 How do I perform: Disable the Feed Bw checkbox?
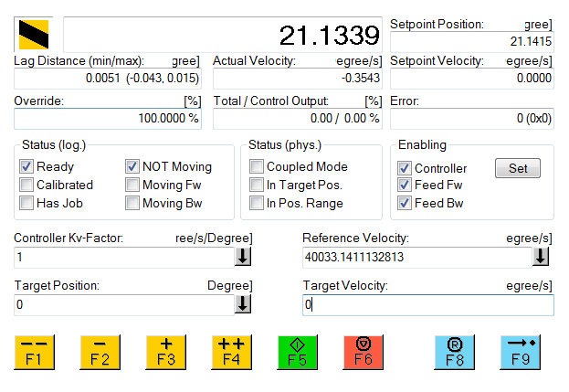click(405, 203)
